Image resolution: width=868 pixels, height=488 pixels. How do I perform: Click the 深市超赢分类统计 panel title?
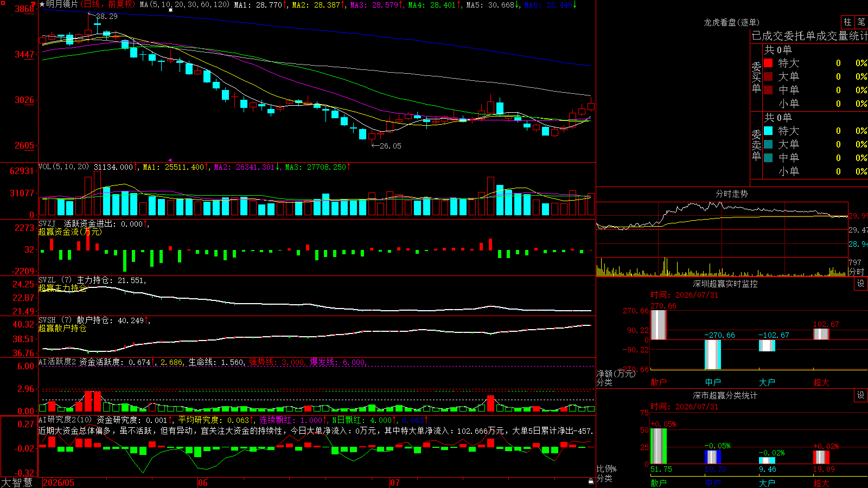coord(725,395)
